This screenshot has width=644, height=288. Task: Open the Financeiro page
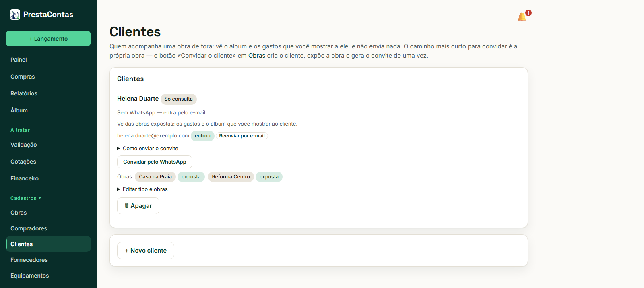(x=48, y=178)
